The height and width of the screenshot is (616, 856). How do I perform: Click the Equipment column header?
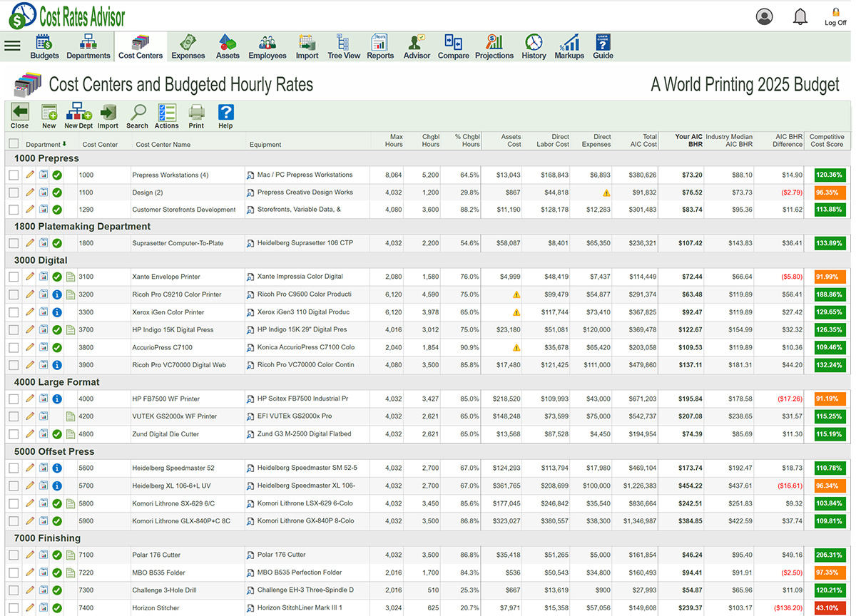tap(265, 145)
